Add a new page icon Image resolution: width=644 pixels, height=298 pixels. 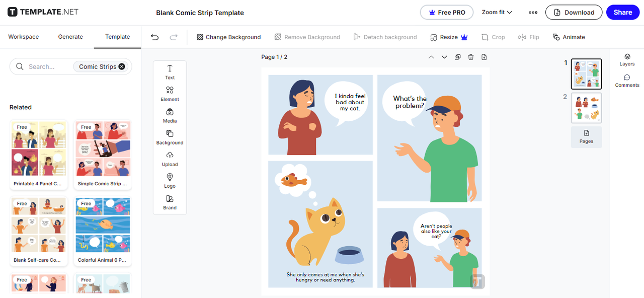(x=484, y=57)
